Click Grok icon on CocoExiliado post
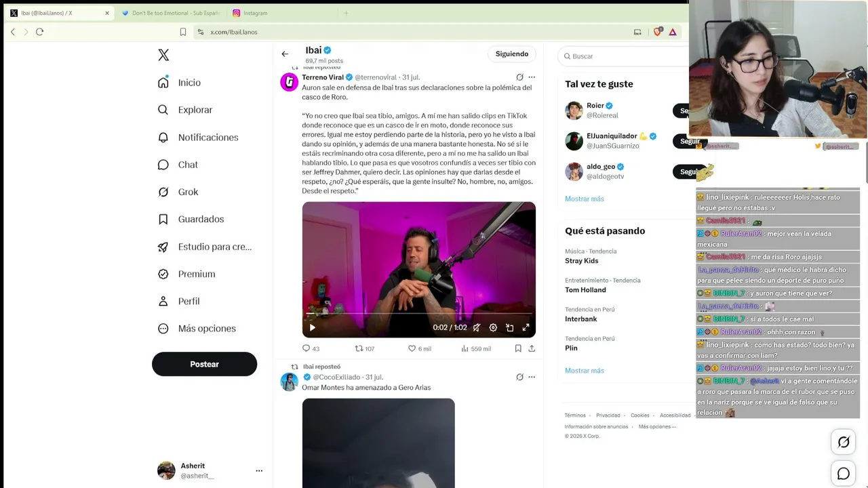This screenshot has height=488, width=868. pyautogui.click(x=519, y=377)
